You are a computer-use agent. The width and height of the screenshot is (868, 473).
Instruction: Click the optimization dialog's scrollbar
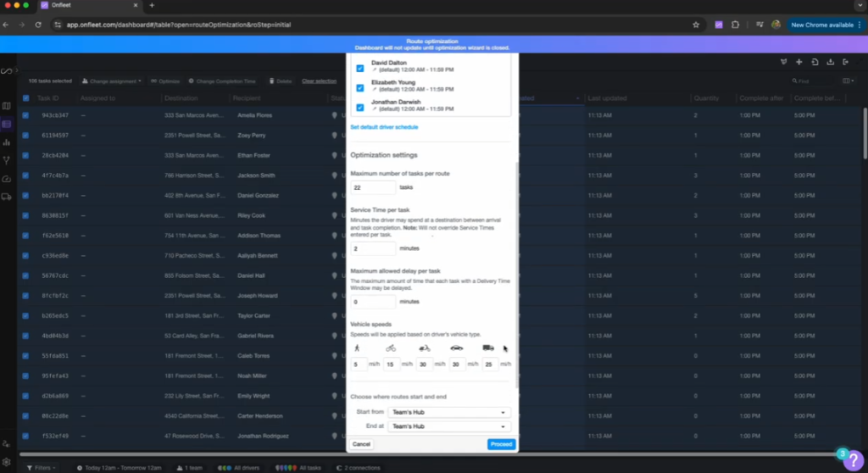[517, 274]
